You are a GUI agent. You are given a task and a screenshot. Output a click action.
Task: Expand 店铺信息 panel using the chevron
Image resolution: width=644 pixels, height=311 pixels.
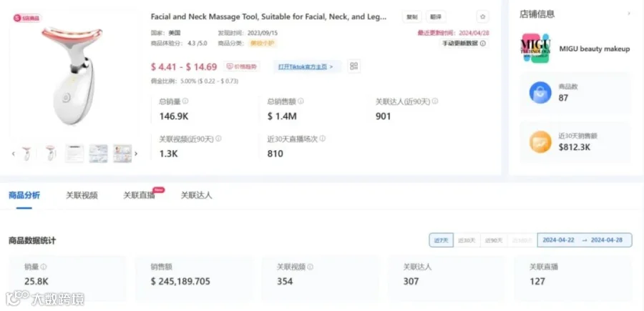pos(628,14)
